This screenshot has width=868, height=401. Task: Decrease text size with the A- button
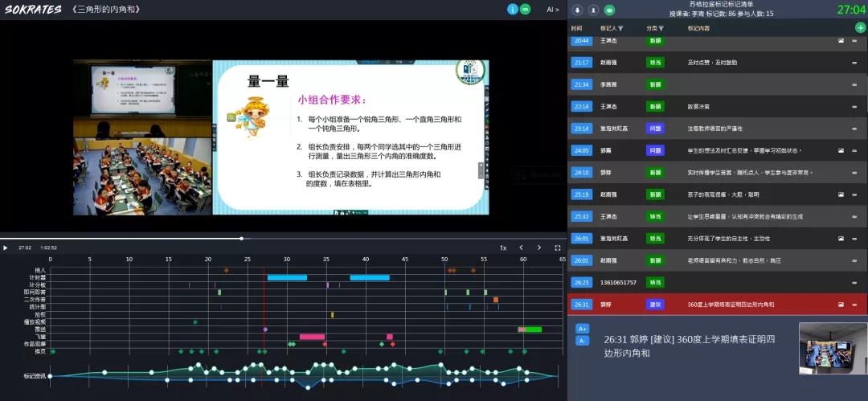click(x=583, y=341)
